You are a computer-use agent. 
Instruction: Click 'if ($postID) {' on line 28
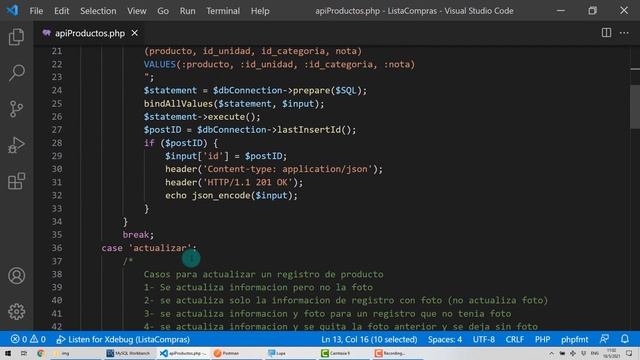pyautogui.click(x=181, y=143)
